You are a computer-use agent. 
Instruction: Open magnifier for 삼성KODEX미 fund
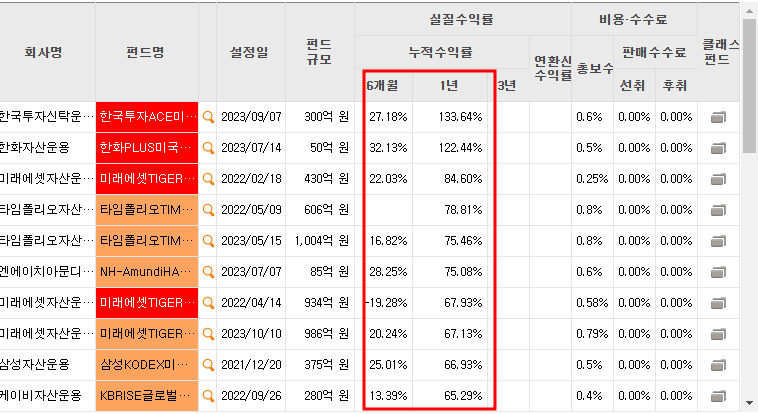(x=208, y=365)
